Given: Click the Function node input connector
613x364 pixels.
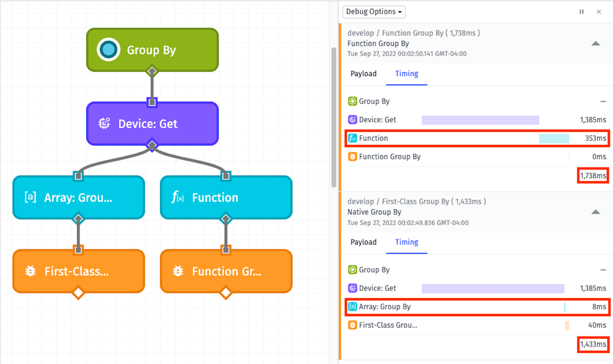Looking at the screenshot, I should point(226,176).
